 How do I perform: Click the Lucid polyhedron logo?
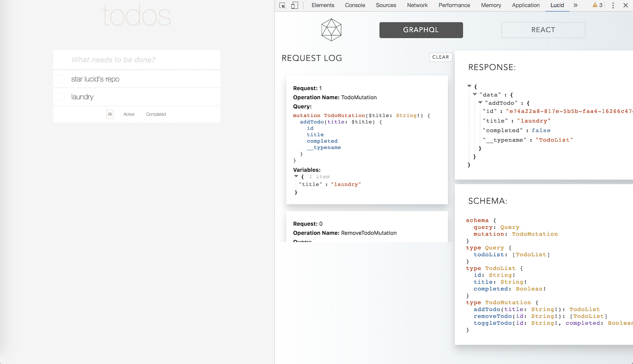[x=331, y=30]
